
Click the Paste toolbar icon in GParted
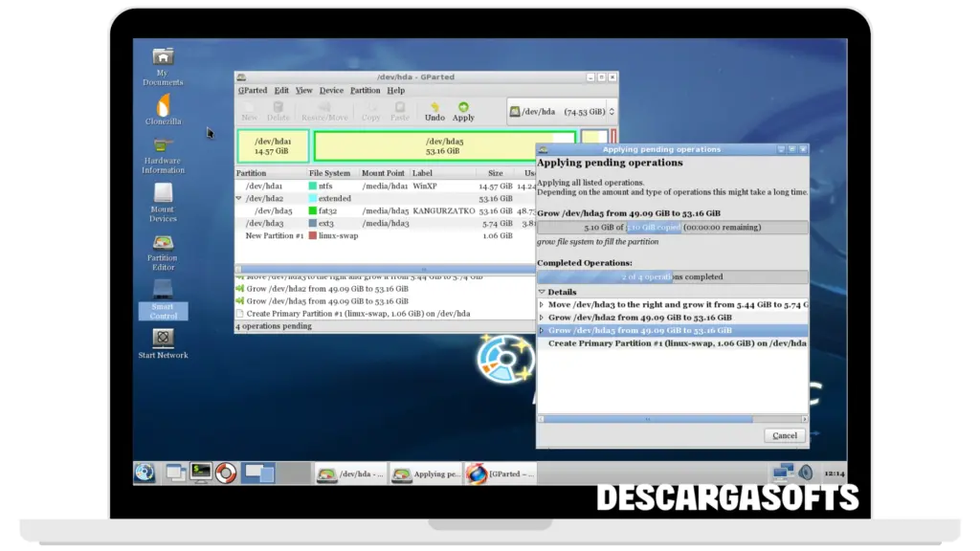[400, 111]
